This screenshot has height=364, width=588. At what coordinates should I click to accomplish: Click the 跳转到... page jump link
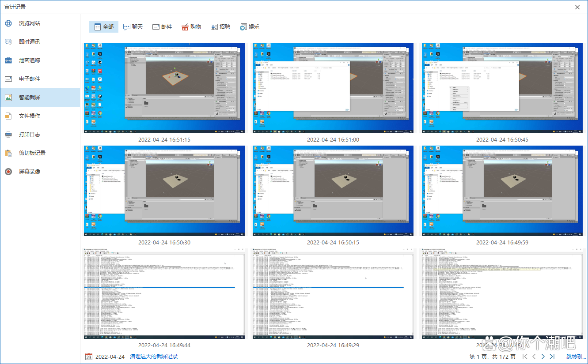pos(576,356)
